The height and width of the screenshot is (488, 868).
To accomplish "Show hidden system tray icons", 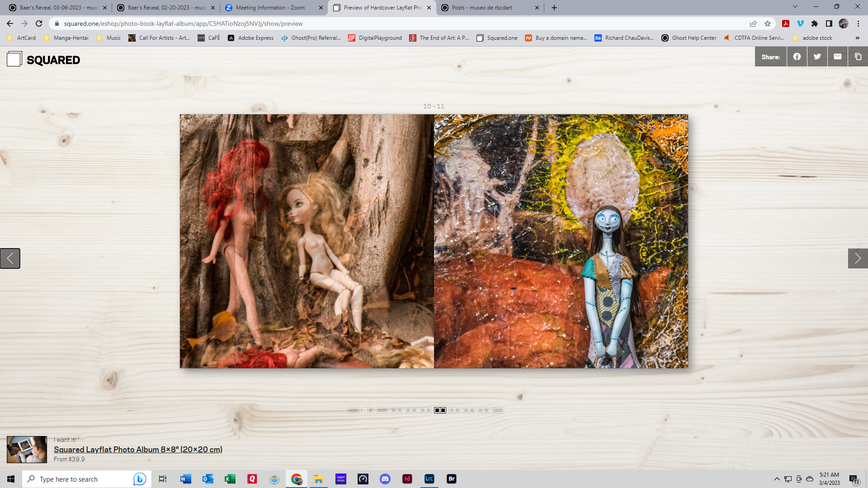I will (x=777, y=479).
